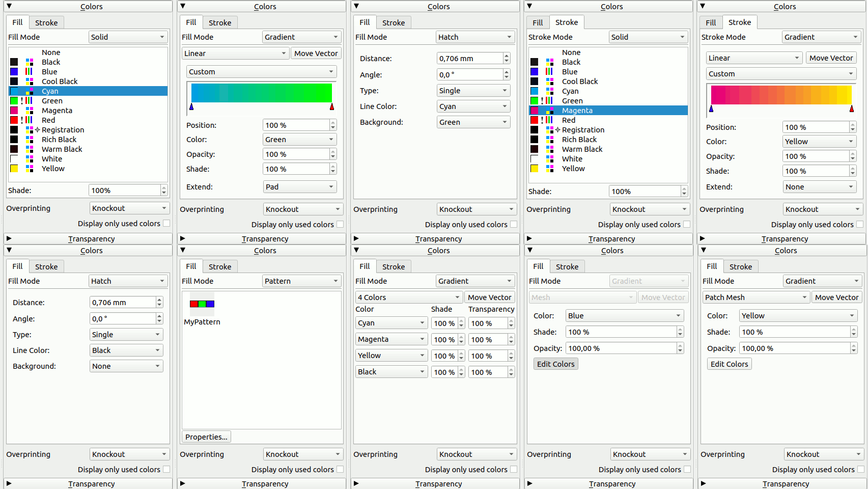Switch to Stroke tab in the Pattern fill panel
868x489 pixels.
[x=220, y=267]
